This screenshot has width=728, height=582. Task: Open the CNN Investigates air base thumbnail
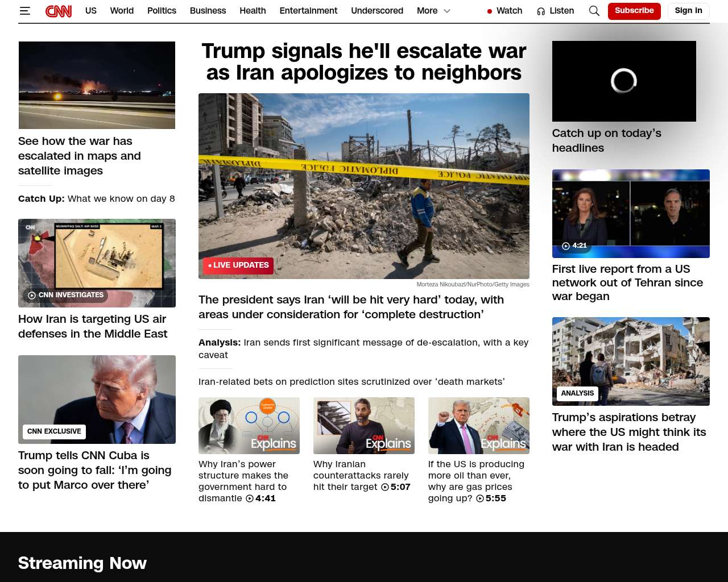point(97,263)
